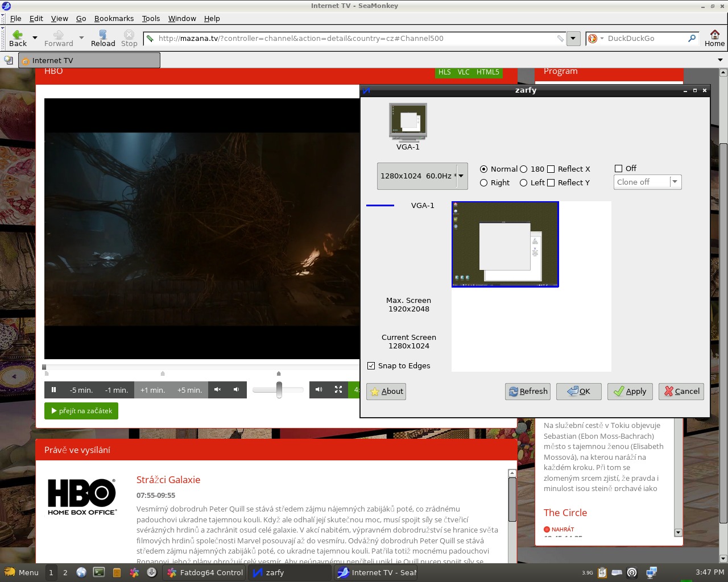Select the Normal rotation option
Image resolution: width=728 pixels, height=582 pixels.
coord(484,169)
